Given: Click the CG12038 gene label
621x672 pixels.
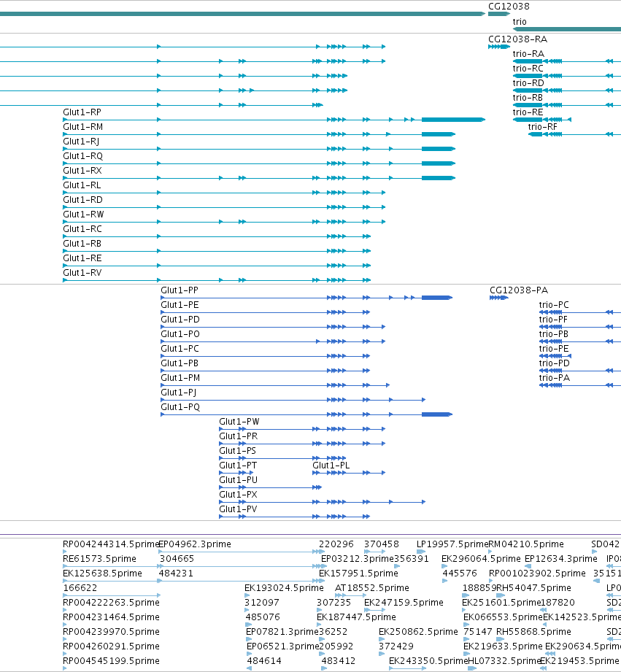Looking at the screenshot, I should pyautogui.click(x=509, y=7).
